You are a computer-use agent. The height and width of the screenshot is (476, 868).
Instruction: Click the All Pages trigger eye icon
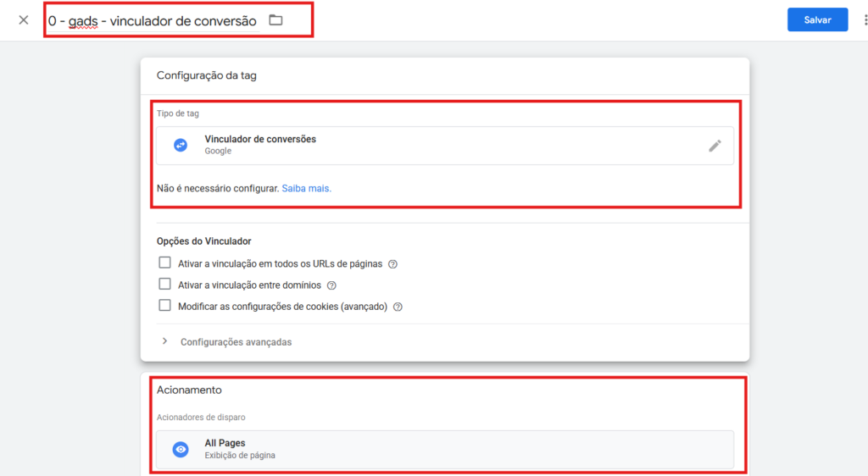(x=181, y=449)
